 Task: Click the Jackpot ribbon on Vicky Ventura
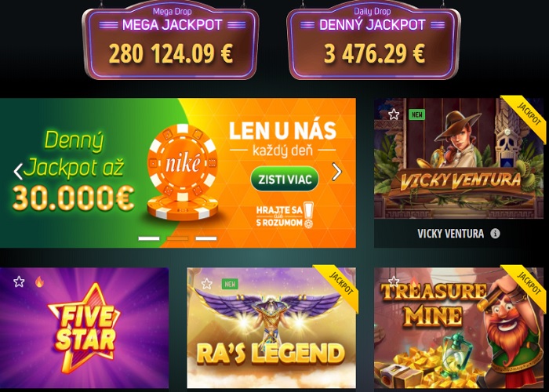[x=527, y=115]
